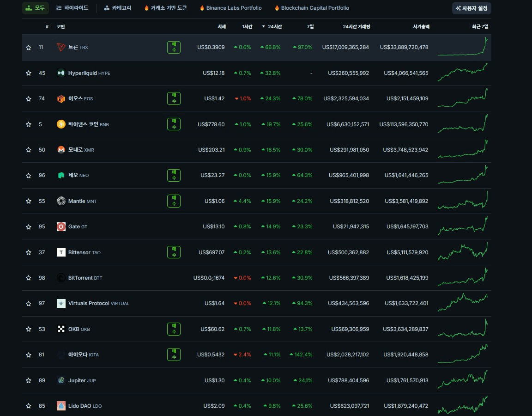Click the BitTorrent BTT coin logo
Image resolution: width=532 pixels, height=416 pixels.
click(x=61, y=278)
